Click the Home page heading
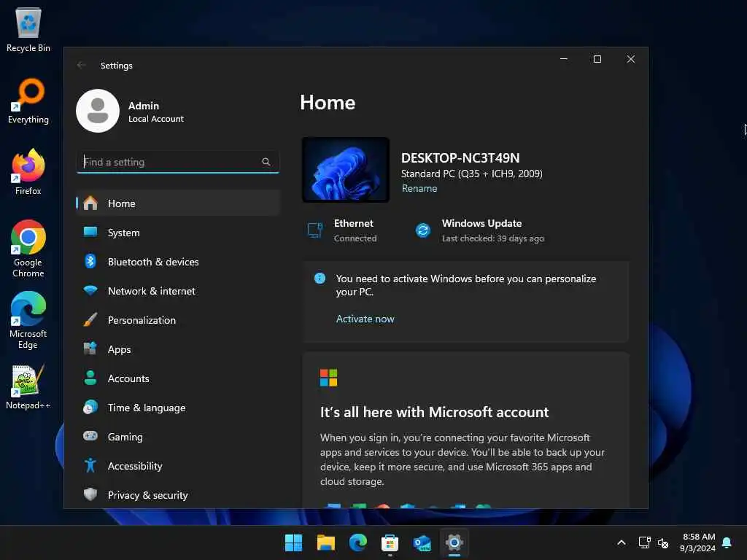 328,103
